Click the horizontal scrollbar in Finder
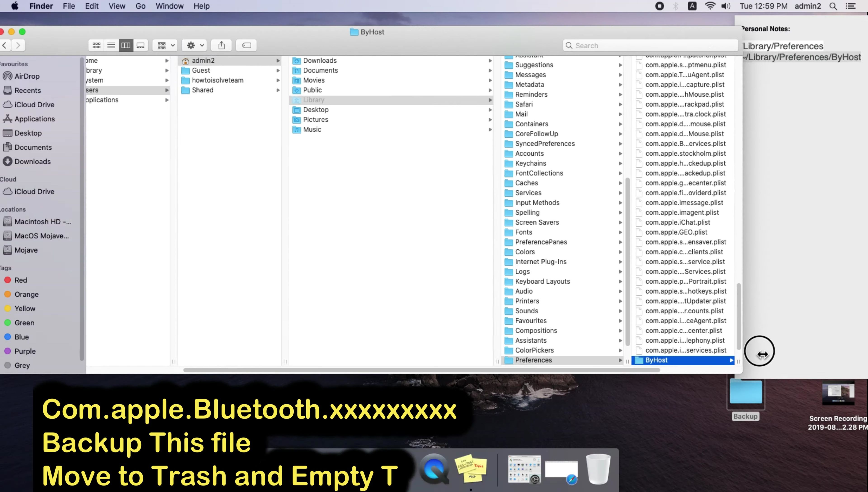The width and height of the screenshot is (868, 492). (x=422, y=370)
